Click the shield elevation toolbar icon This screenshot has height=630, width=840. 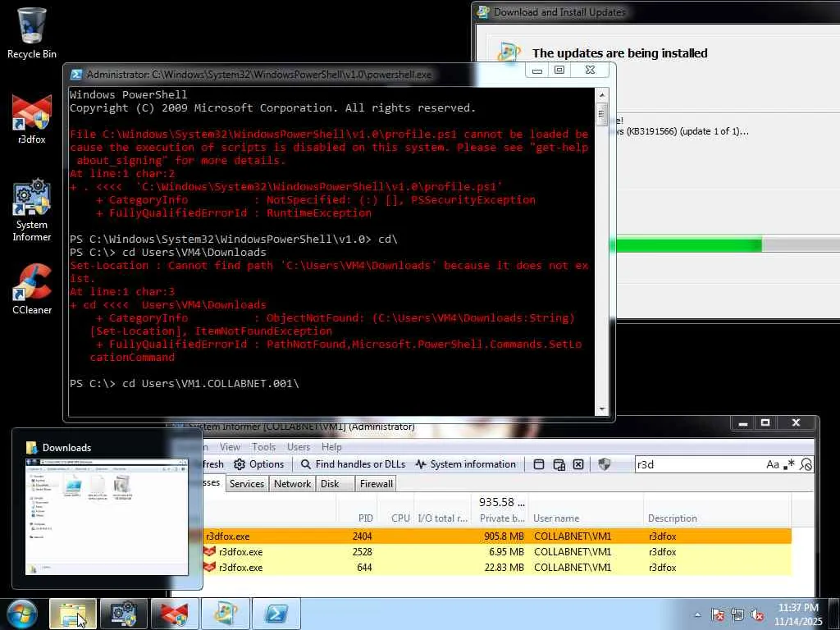click(605, 464)
